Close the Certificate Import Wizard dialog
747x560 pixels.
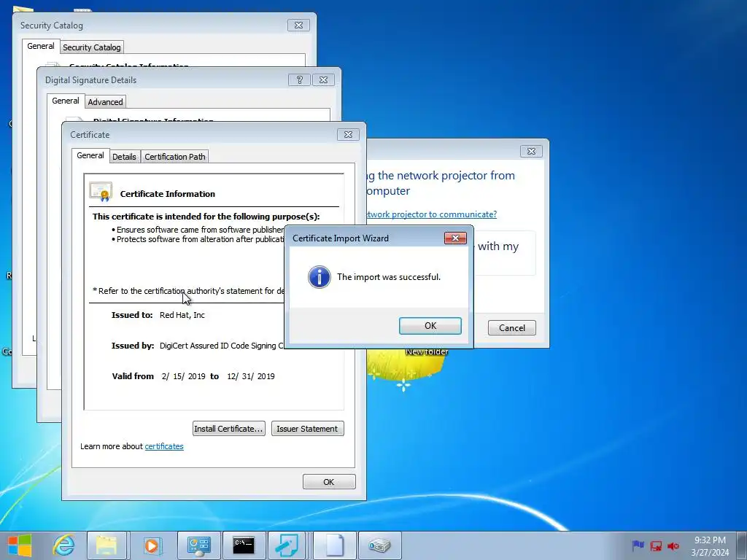coord(455,238)
